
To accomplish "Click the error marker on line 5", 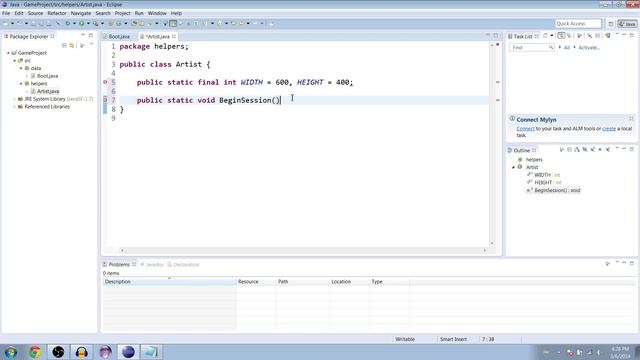I will tap(105, 82).
